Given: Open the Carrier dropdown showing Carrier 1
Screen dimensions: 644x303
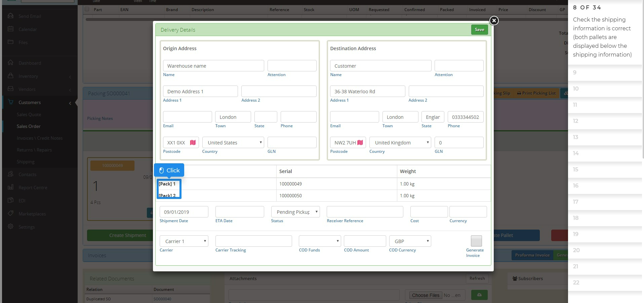Looking at the screenshot, I should [184, 241].
